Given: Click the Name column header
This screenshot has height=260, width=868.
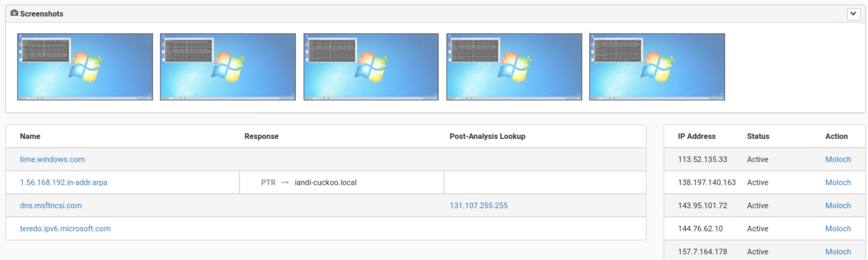Looking at the screenshot, I should tap(30, 136).
